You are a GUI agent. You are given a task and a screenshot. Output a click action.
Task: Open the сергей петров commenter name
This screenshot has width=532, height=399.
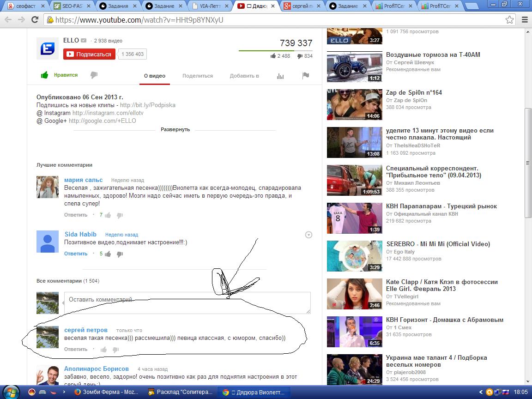pos(86,330)
